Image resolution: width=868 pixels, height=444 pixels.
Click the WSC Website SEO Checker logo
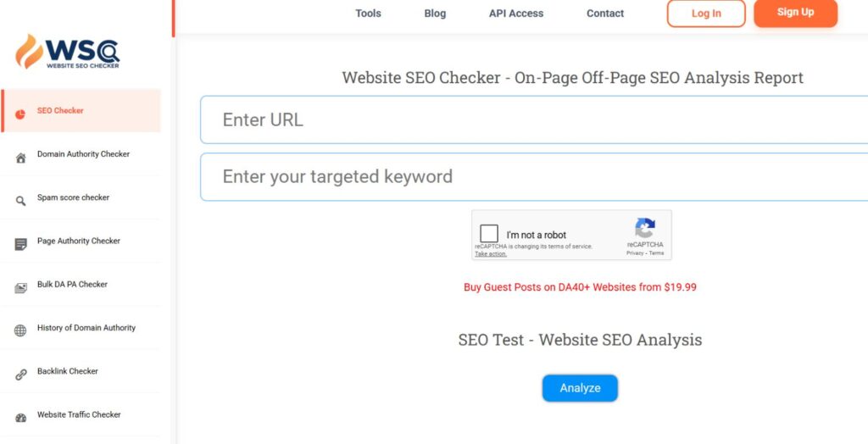(67, 52)
